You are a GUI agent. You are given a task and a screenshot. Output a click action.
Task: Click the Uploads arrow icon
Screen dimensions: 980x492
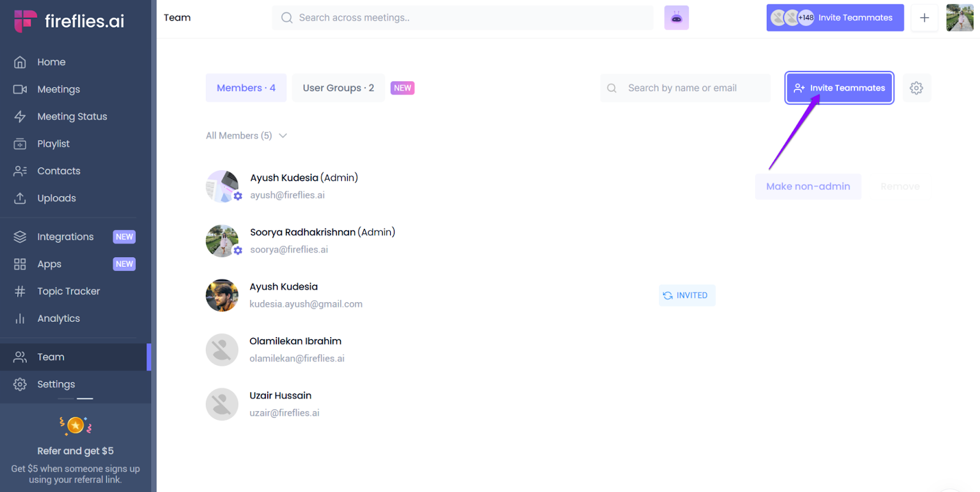pos(20,198)
